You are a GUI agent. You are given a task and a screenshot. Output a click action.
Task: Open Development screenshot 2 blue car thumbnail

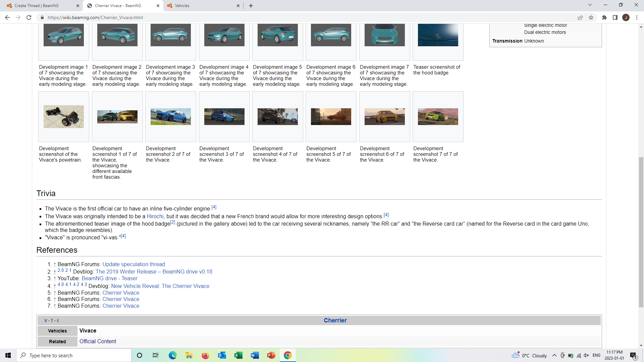[171, 117]
